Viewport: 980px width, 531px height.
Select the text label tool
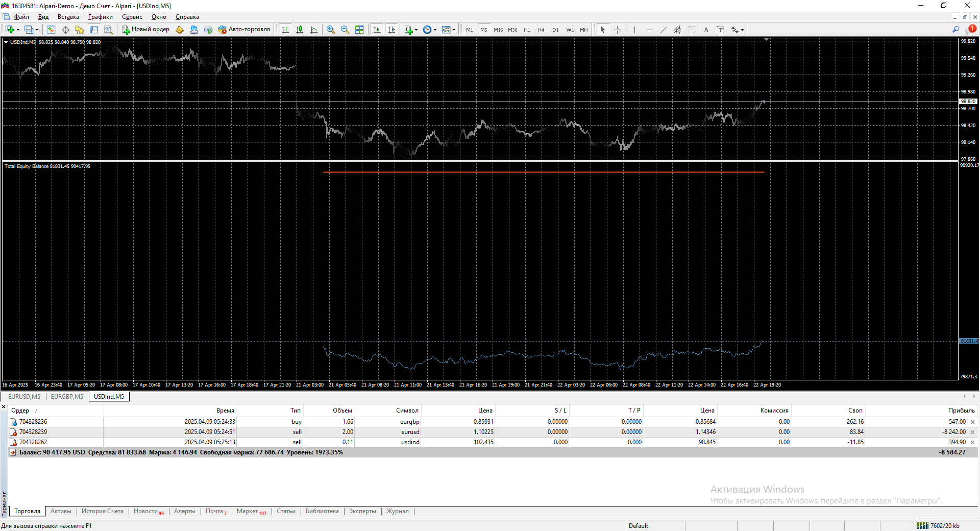pyautogui.click(x=720, y=30)
